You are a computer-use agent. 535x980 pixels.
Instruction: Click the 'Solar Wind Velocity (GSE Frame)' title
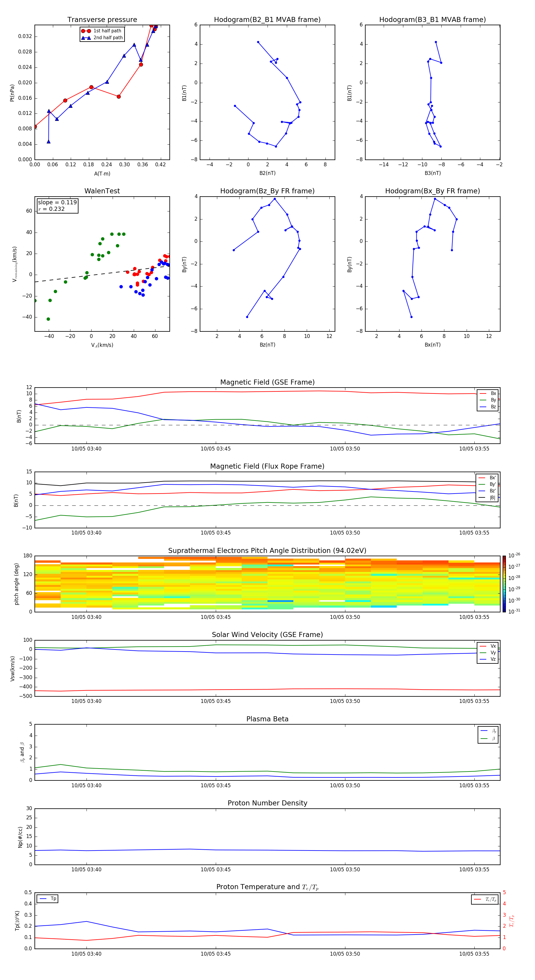(267, 635)
